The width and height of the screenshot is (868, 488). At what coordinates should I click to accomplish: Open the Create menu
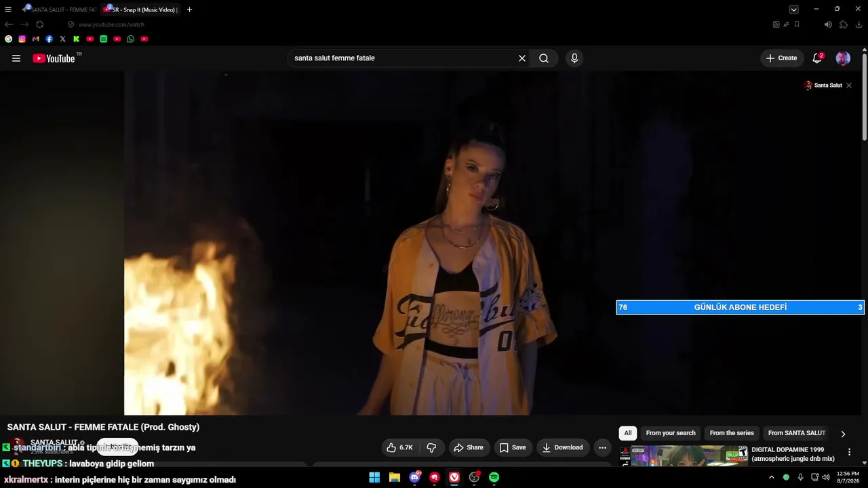(x=782, y=58)
